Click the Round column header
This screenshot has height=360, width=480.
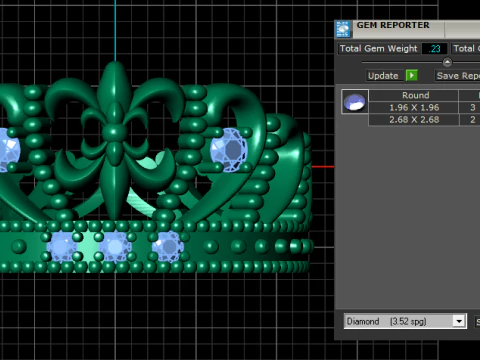point(414,95)
